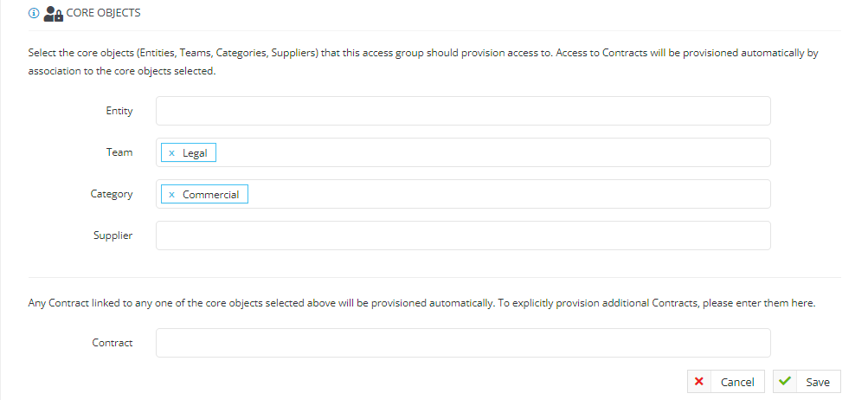
Task: Open the Entity selection field
Action: click(x=463, y=111)
